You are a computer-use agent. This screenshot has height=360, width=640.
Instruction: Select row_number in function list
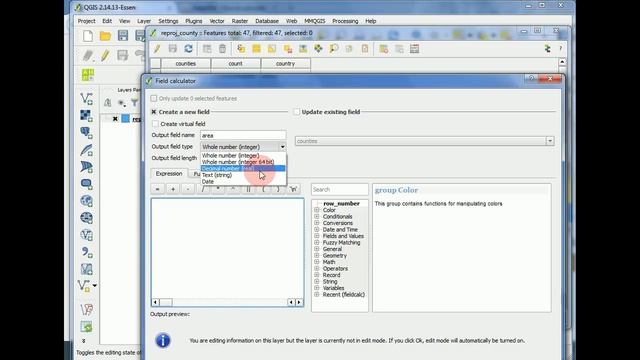pos(341,203)
